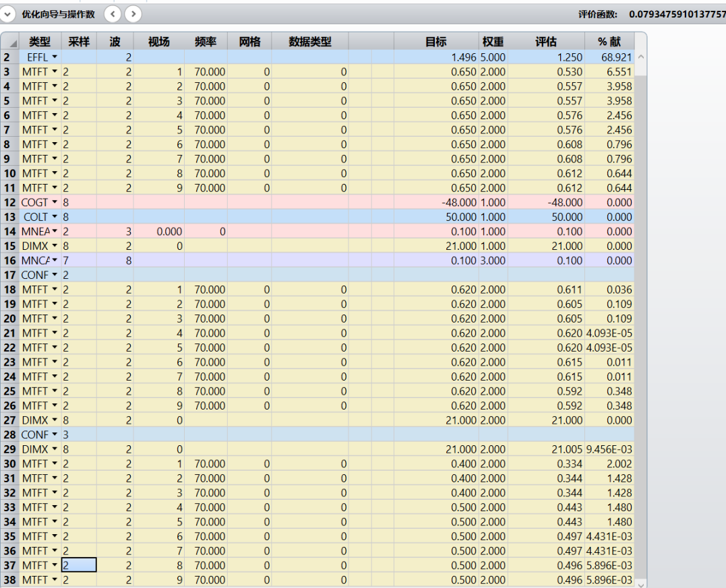Open the EFFL type dropdown in row 2

53,57
